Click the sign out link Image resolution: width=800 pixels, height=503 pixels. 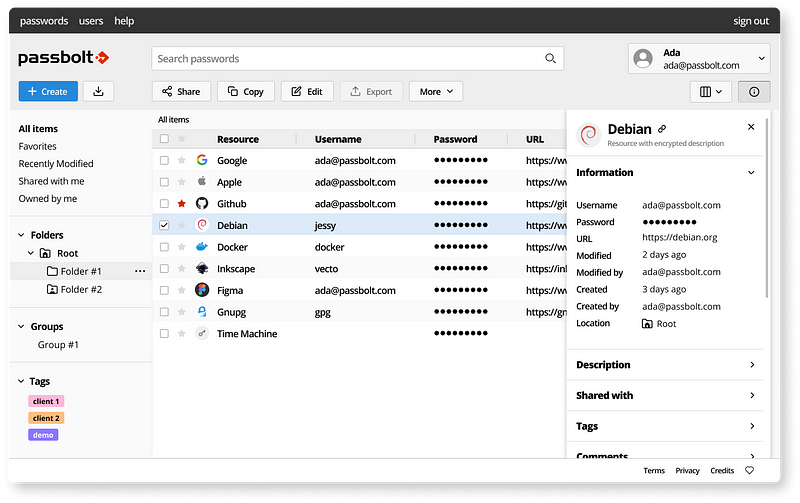pyautogui.click(x=751, y=21)
